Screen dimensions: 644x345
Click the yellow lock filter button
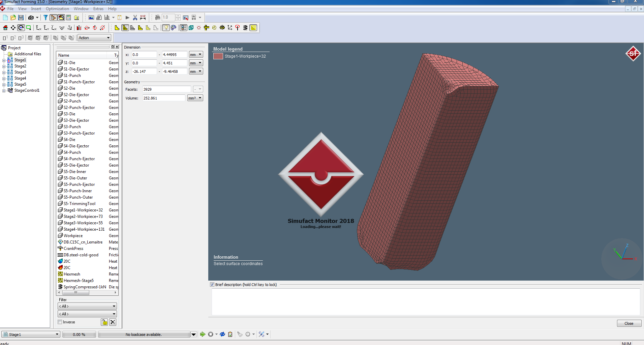(104, 322)
